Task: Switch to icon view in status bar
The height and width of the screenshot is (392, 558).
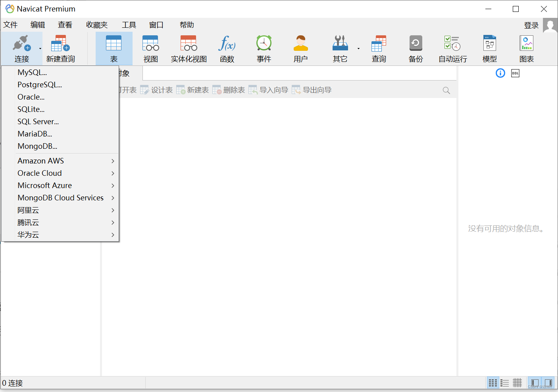Action: [x=493, y=383]
